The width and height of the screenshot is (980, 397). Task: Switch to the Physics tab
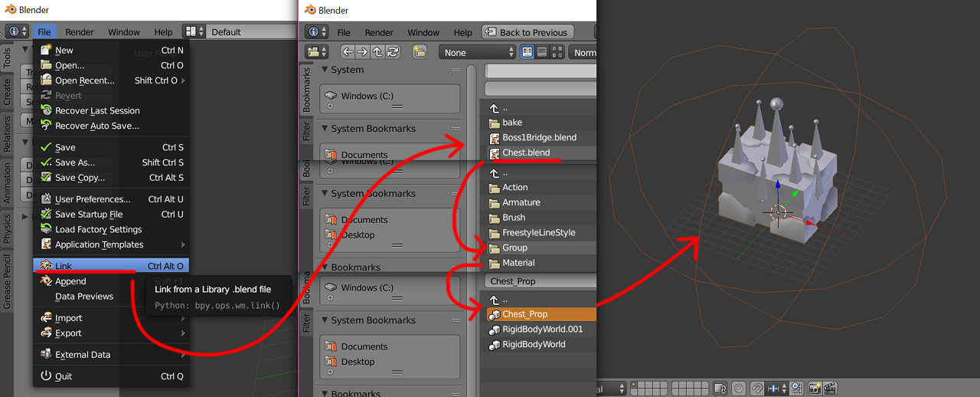(x=8, y=228)
